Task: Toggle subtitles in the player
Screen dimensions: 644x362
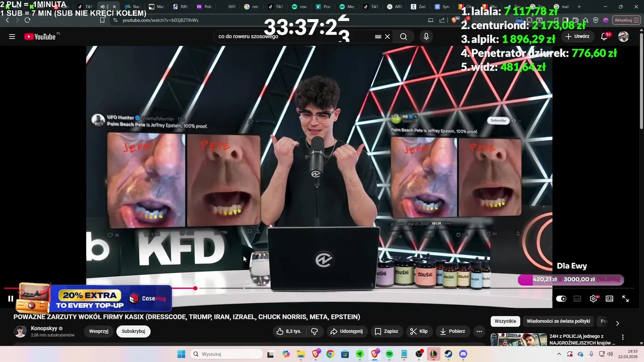Action: pos(577,299)
